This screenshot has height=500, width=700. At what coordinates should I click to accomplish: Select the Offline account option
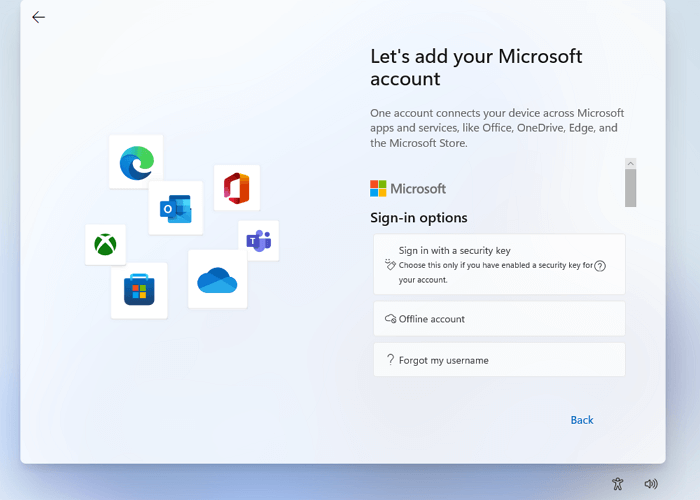(x=499, y=319)
